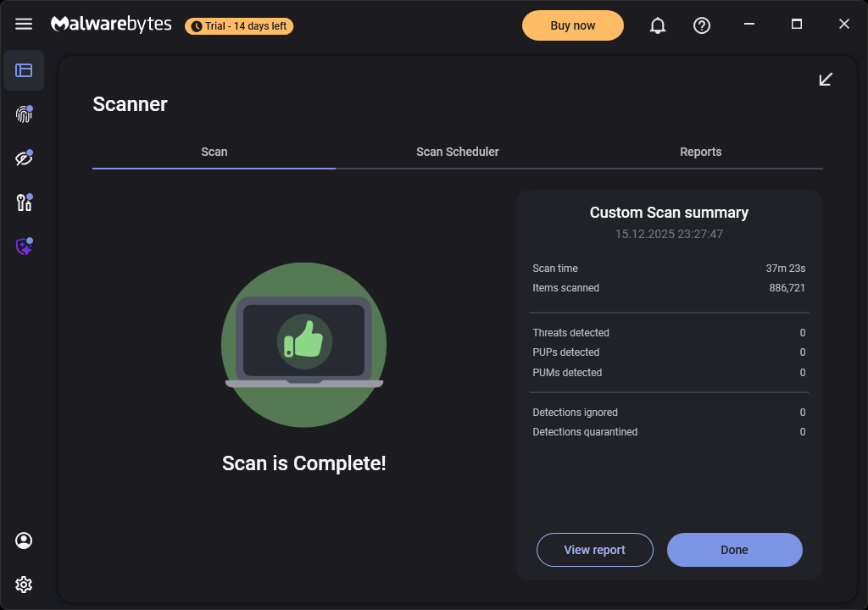Screen dimensions: 868x610
Task: Click the 37m 23s value
Action: (786, 269)
